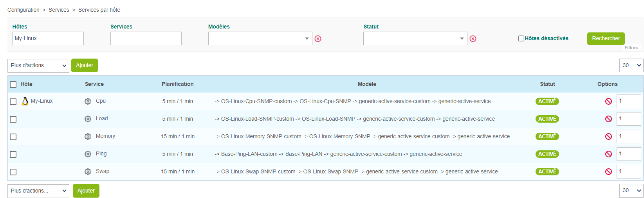Click the Linux penguin icon for My-Linux
Image resolution: width=644 pixels, height=198 pixels.
[x=25, y=101]
